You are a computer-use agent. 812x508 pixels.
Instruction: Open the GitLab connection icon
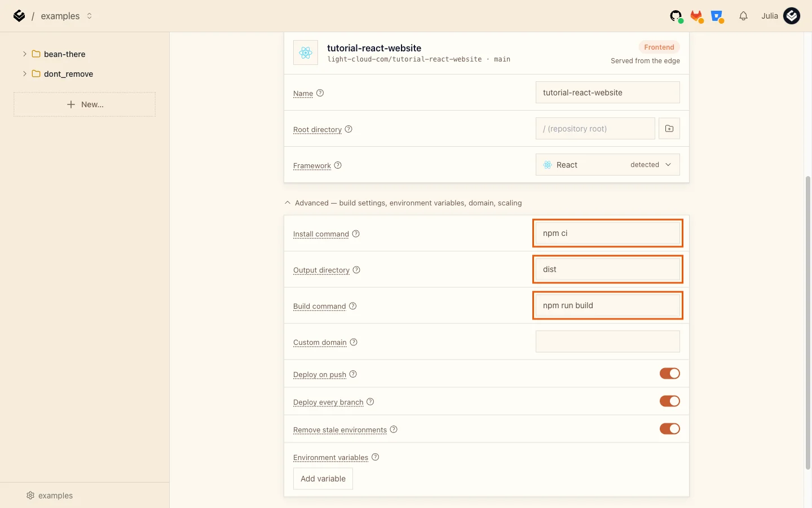pos(697,16)
